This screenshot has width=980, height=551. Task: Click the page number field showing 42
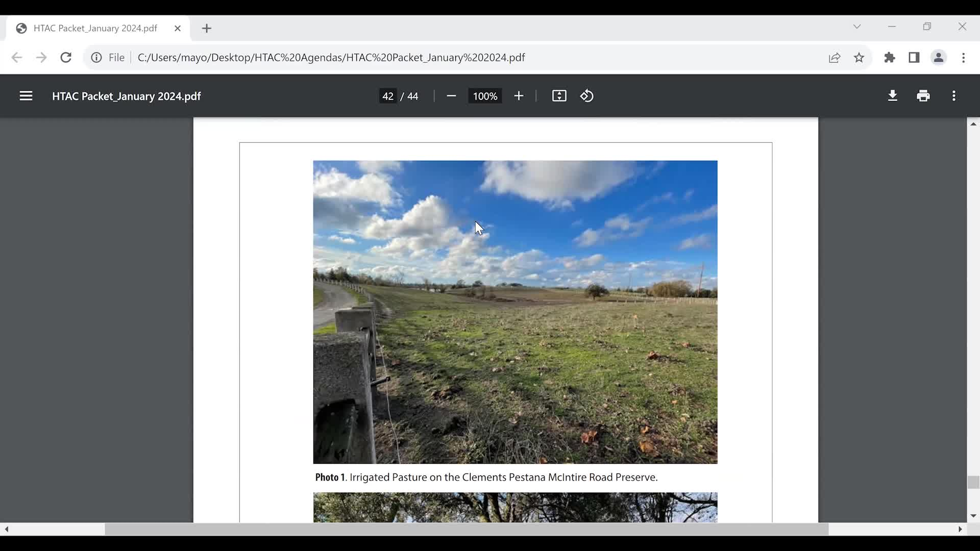(388, 96)
